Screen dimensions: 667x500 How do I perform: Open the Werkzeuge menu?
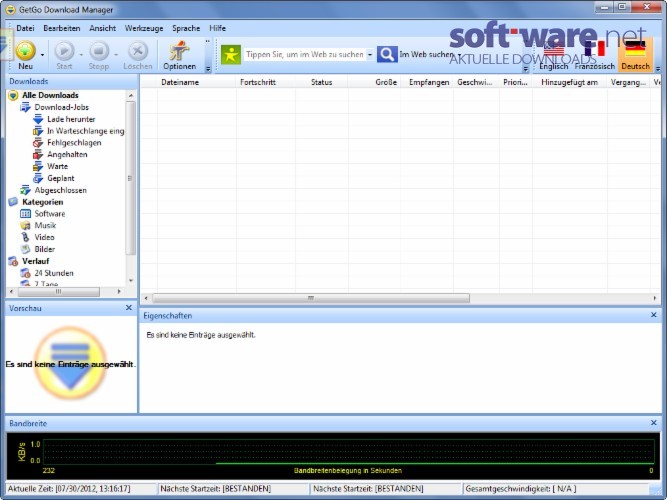144,28
